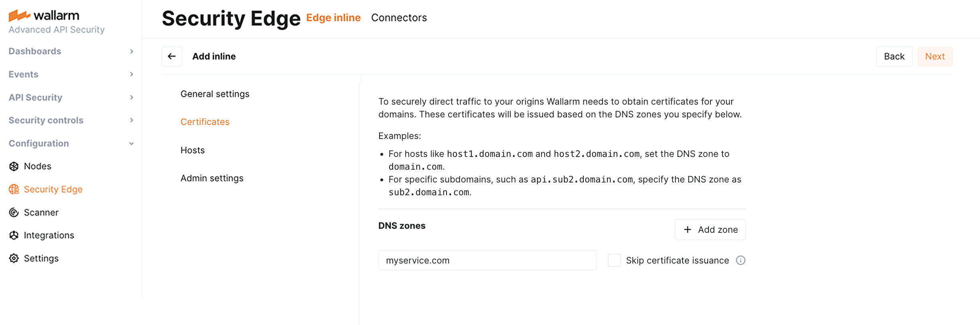Expand the Events sidebar section
The width and height of the screenshot is (980, 325).
point(71,74)
